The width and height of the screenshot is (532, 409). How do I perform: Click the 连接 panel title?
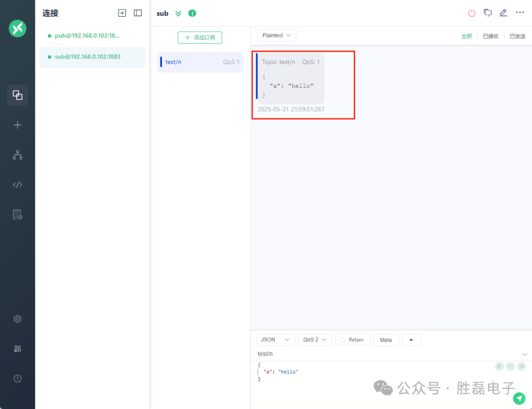(x=50, y=13)
